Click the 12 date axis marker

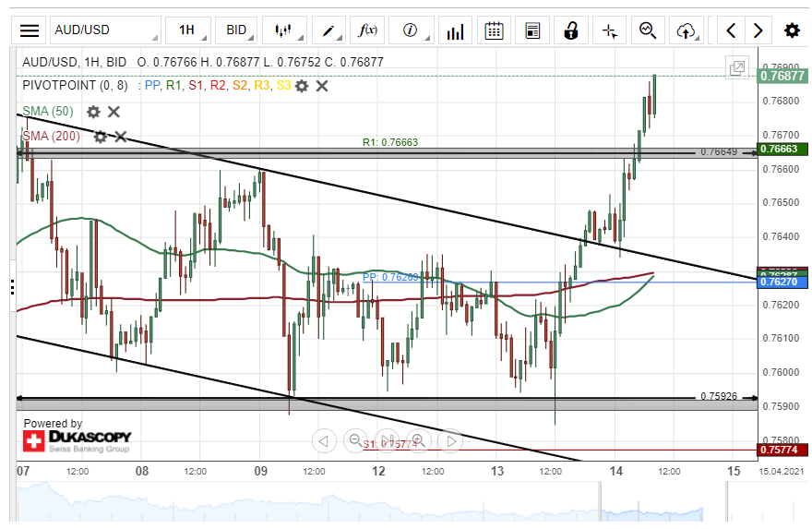click(x=378, y=471)
